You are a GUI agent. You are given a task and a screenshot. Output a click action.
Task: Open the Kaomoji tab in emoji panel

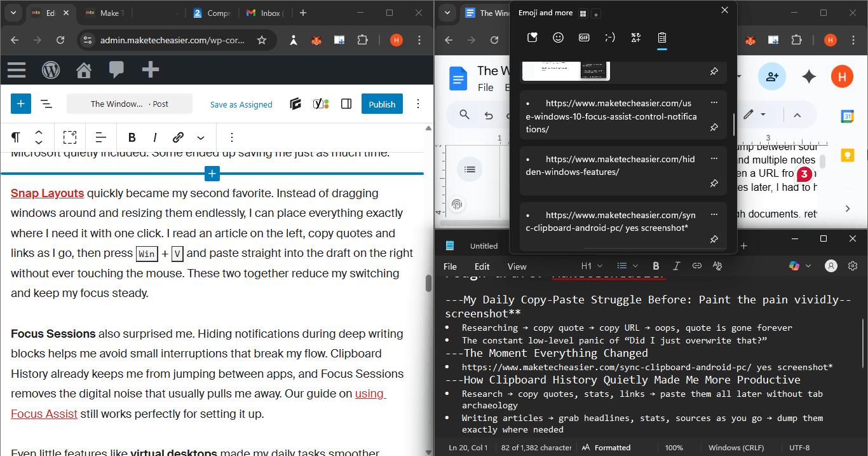point(610,38)
